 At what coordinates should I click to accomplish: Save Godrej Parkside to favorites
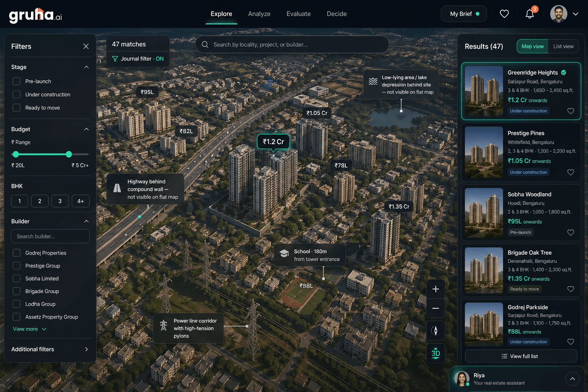(570, 342)
